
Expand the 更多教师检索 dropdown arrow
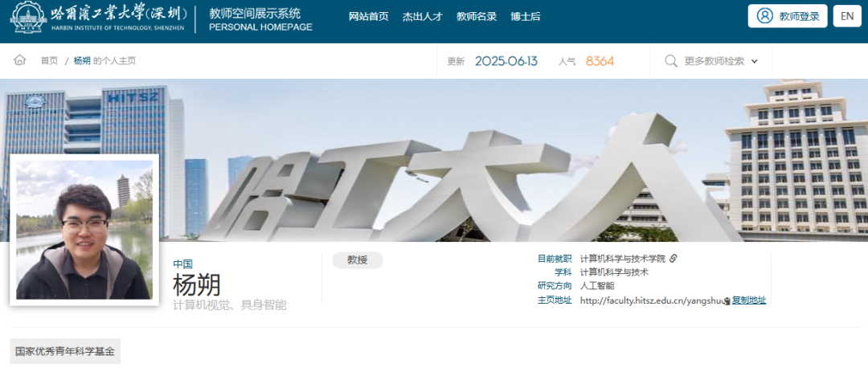[x=755, y=62]
